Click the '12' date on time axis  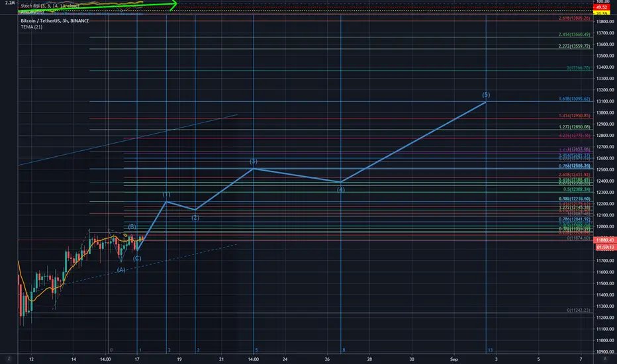pos(31,359)
